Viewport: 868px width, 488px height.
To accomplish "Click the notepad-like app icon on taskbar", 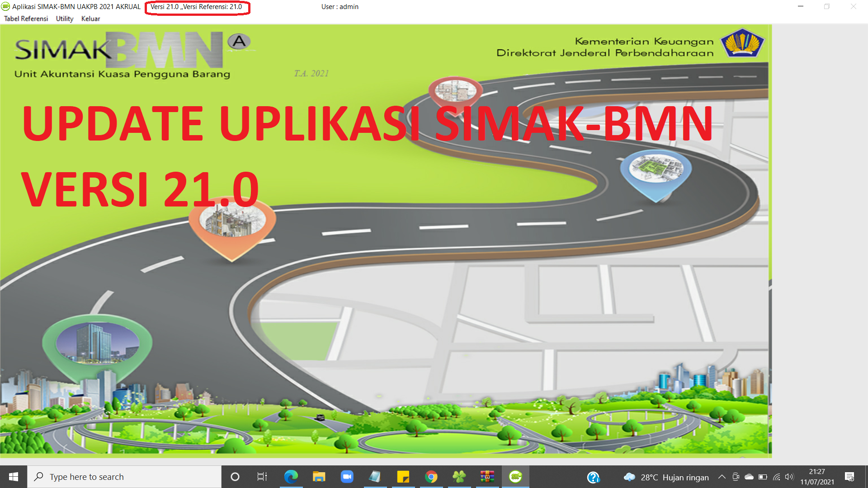I will click(375, 477).
